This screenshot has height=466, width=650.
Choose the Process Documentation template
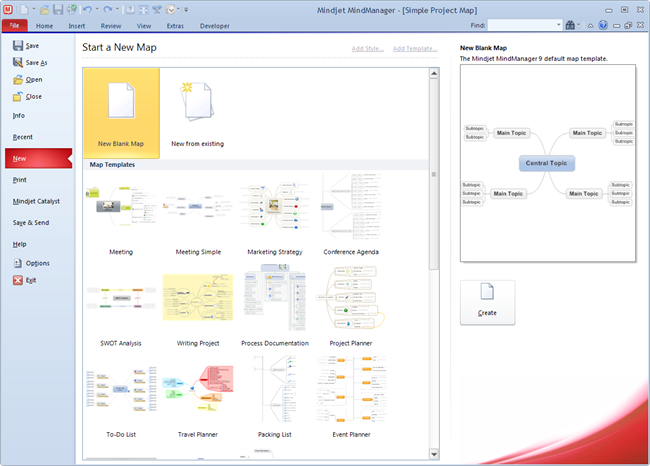pos(275,306)
